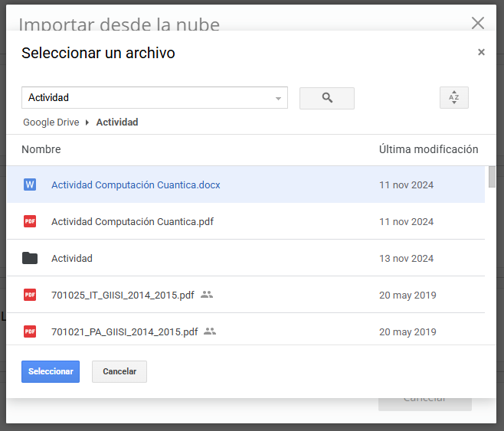
Task: Sort by the Nombre column header
Action: pos(41,149)
